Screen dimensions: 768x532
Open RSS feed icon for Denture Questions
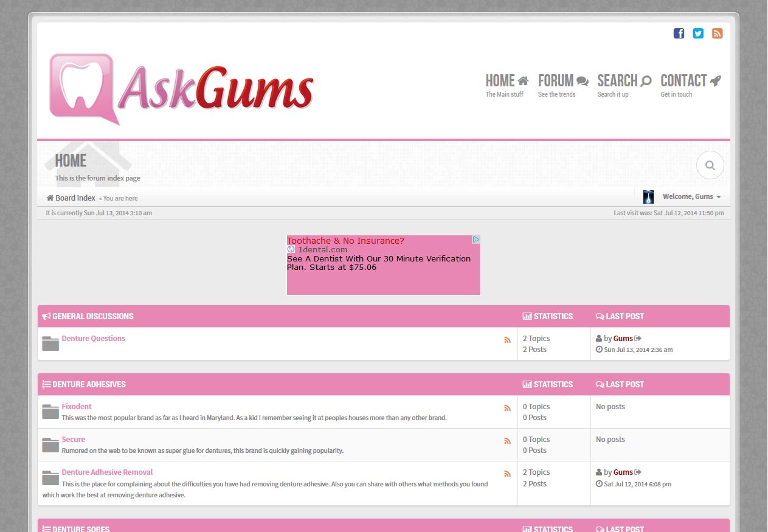tap(507, 340)
